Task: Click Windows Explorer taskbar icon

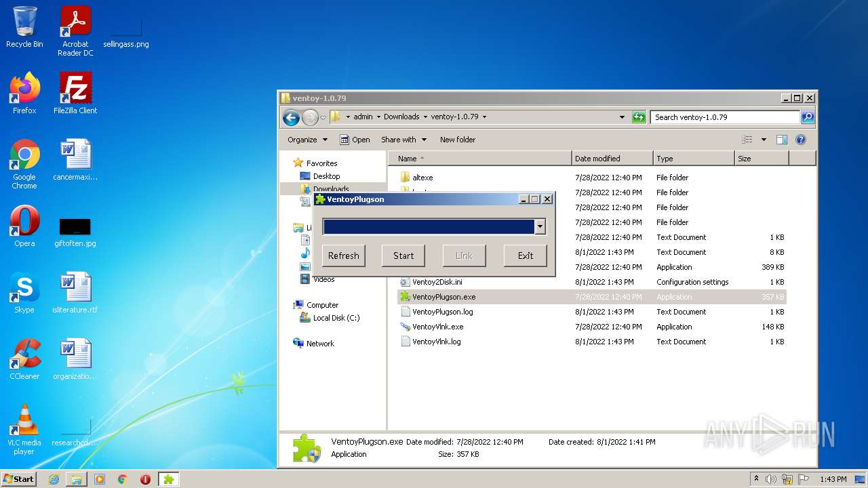Action: click(77, 479)
